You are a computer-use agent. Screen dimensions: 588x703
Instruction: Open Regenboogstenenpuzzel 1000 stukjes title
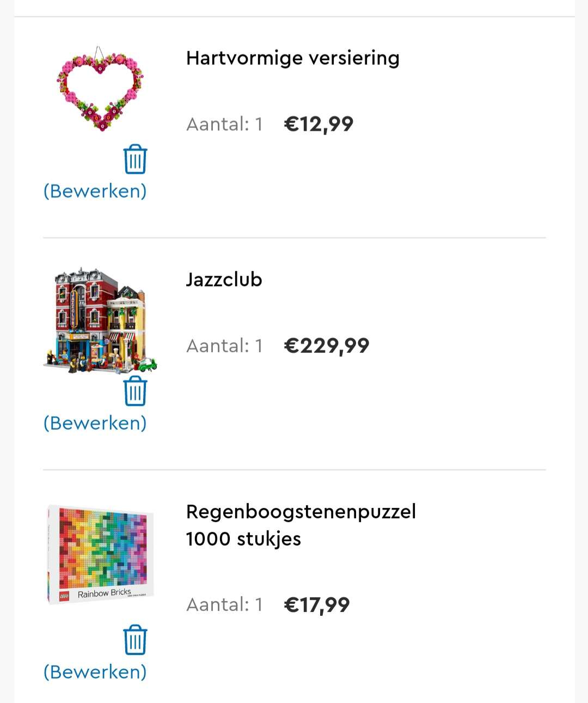click(301, 525)
